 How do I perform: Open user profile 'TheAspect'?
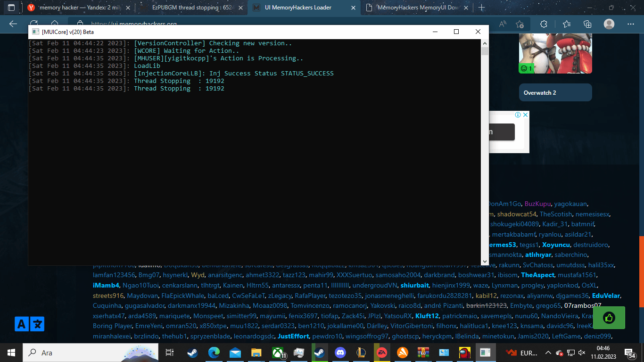538,275
